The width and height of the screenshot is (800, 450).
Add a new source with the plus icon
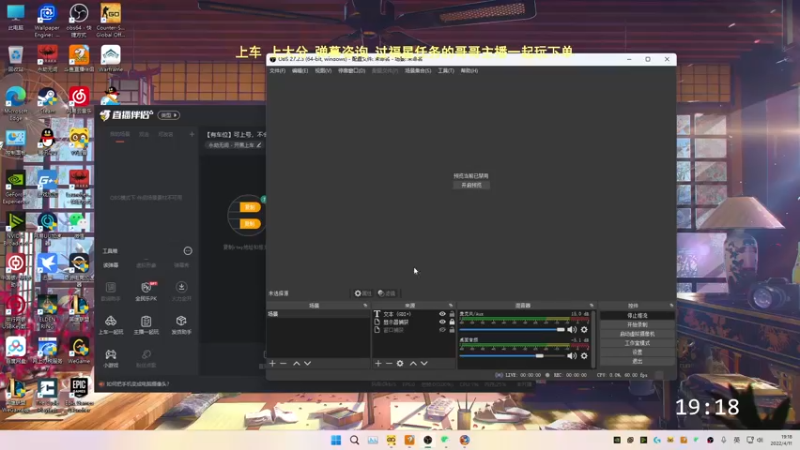(378, 363)
